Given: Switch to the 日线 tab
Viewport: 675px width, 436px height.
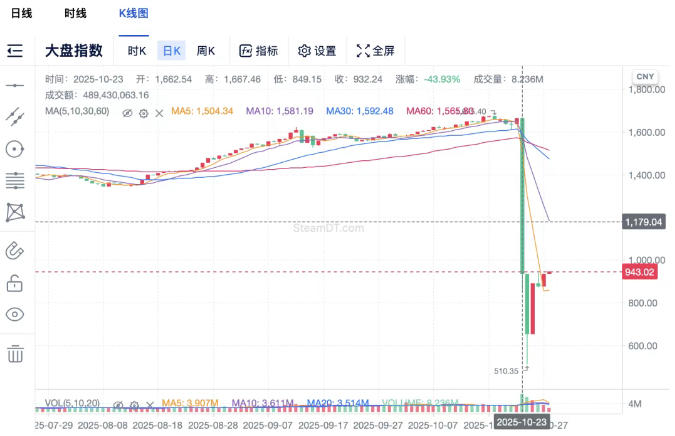Looking at the screenshot, I should click(x=22, y=13).
